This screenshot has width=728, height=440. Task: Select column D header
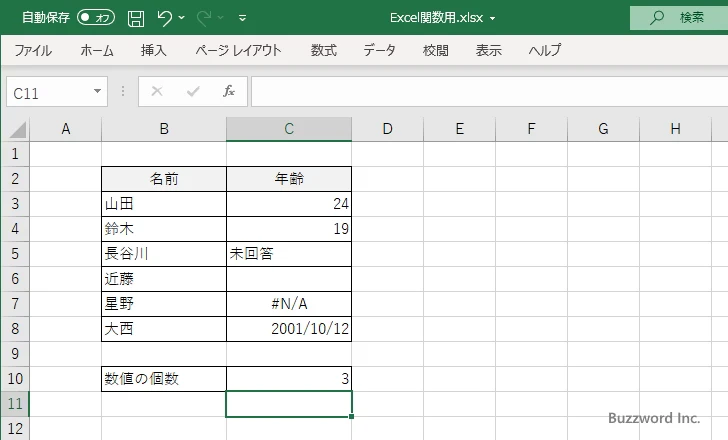point(388,129)
